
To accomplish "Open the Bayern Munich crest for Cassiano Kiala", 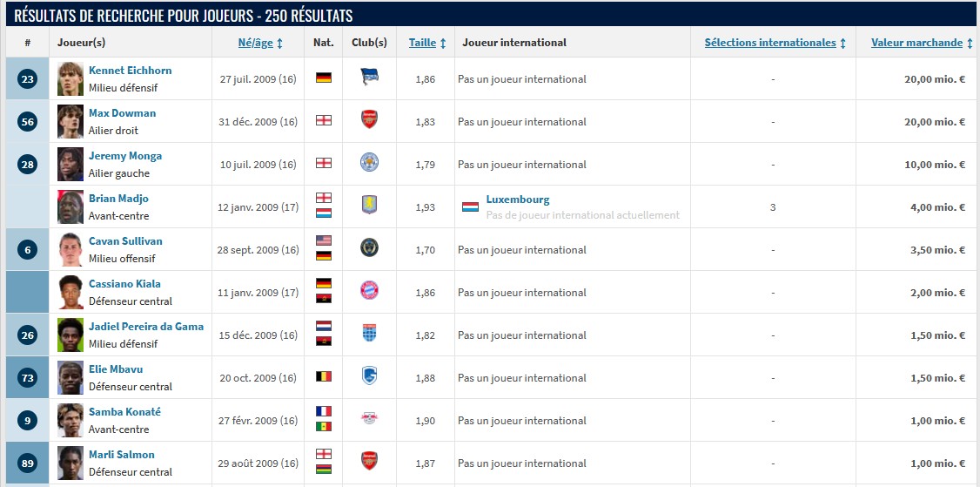I will 369,292.
